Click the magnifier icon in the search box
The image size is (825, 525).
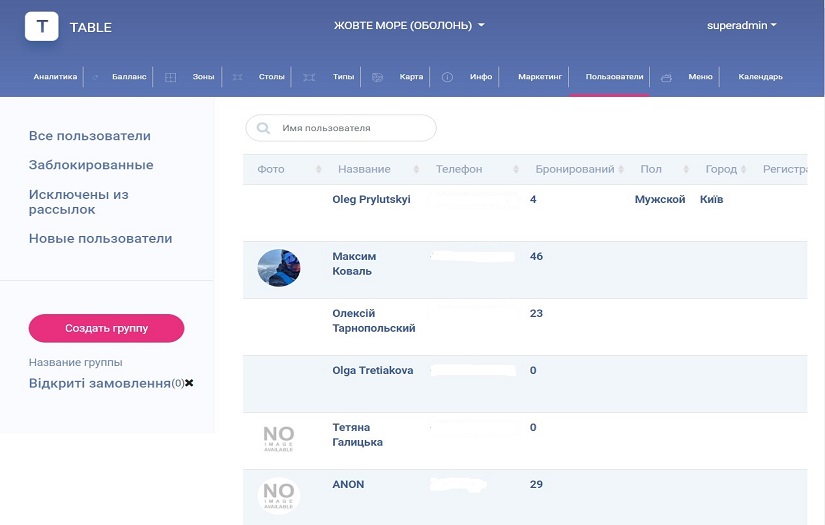point(263,128)
